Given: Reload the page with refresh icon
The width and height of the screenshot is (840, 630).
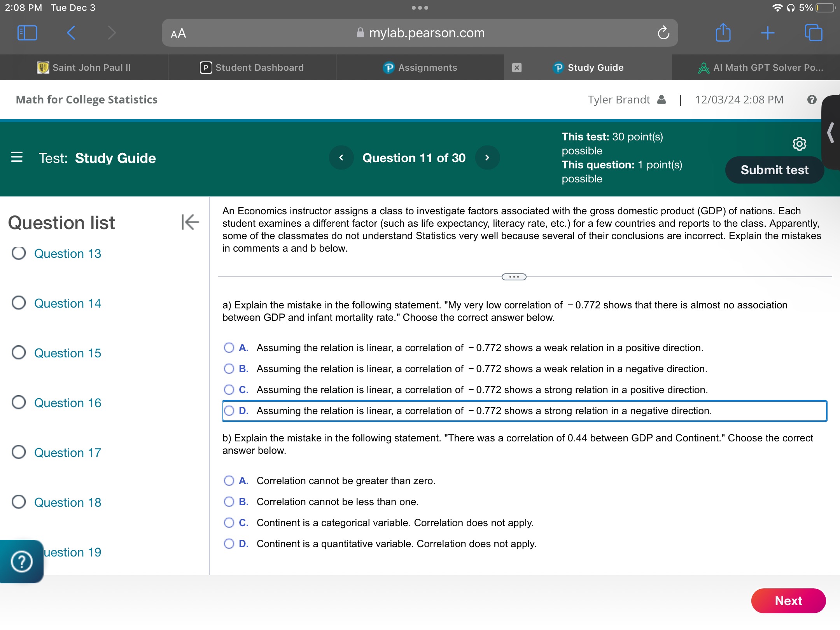Looking at the screenshot, I should click(663, 33).
